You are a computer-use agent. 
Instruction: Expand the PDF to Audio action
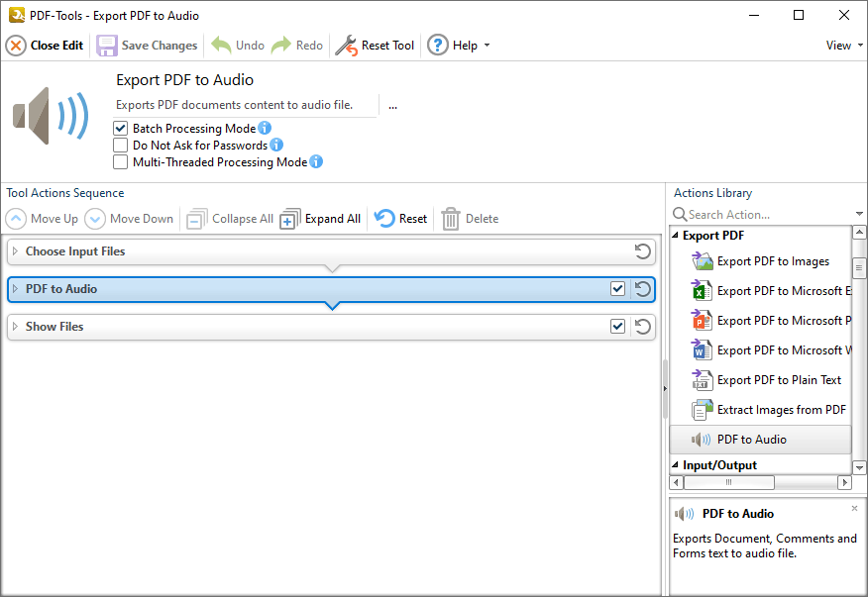click(16, 289)
